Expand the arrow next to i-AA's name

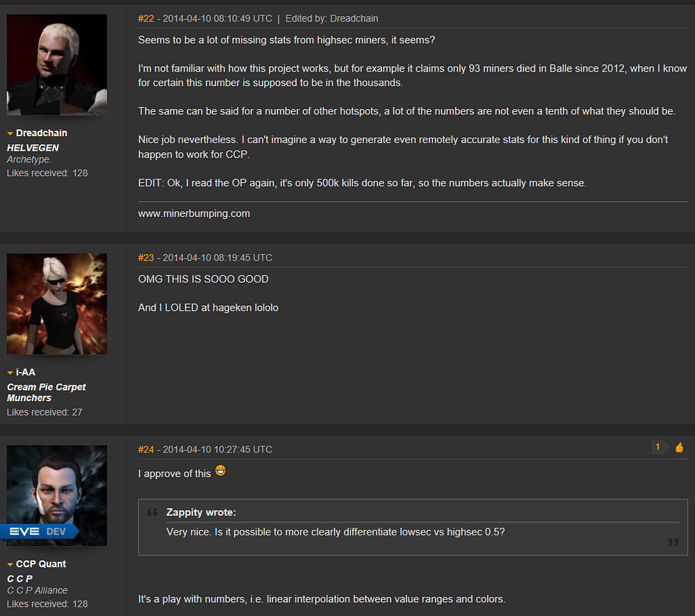10,373
